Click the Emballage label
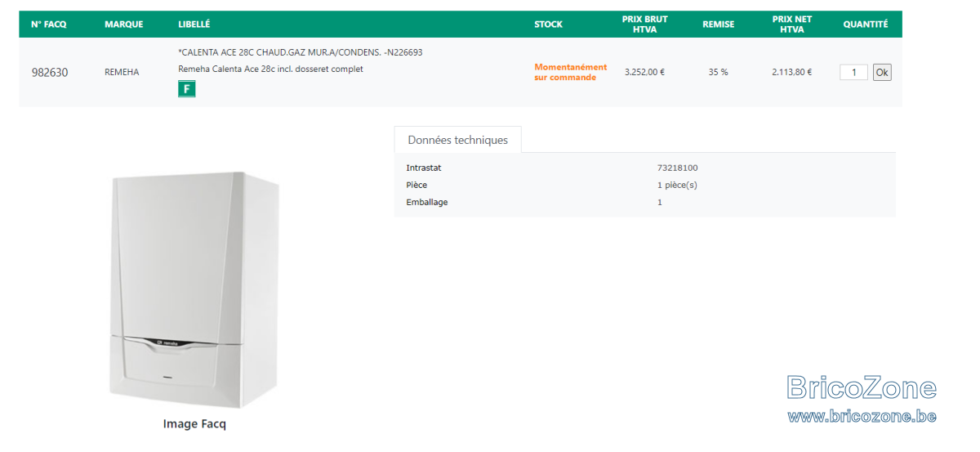 (x=427, y=202)
